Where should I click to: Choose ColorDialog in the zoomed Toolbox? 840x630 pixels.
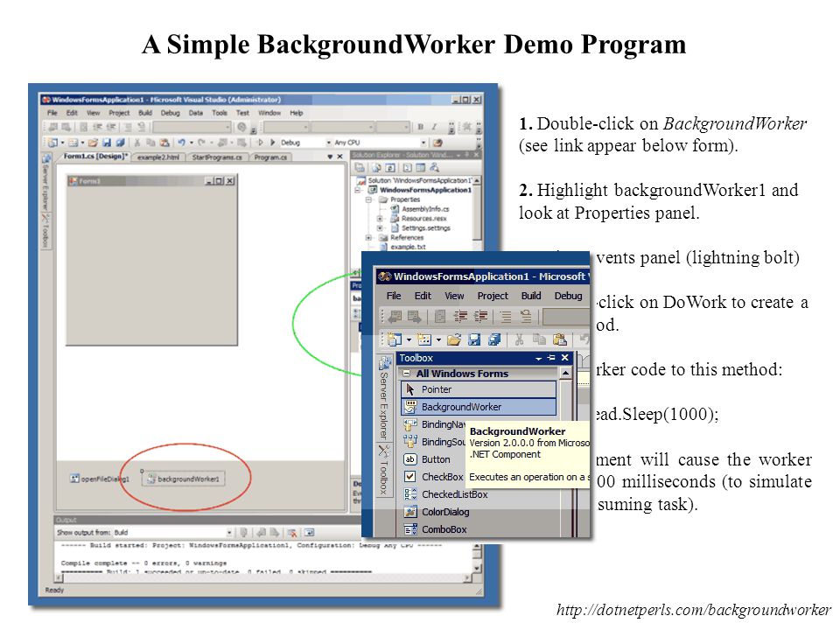[x=437, y=512]
